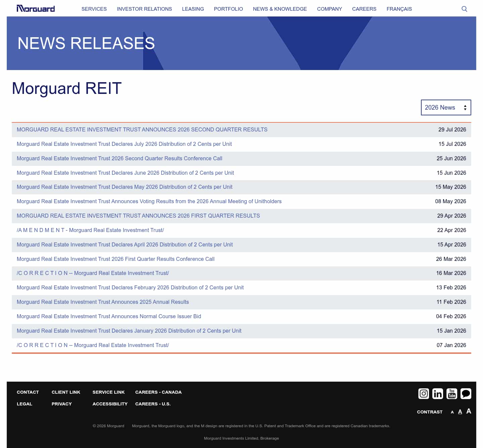483x448 pixels.
Task: Switch site to Français
Action: 399,9
